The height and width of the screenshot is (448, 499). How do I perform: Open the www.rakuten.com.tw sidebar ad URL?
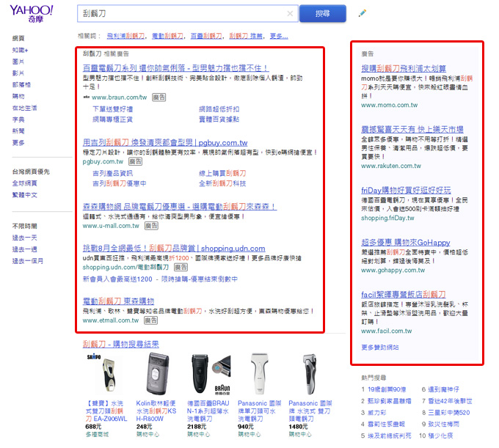pyautogui.click(x=391, y=166)
